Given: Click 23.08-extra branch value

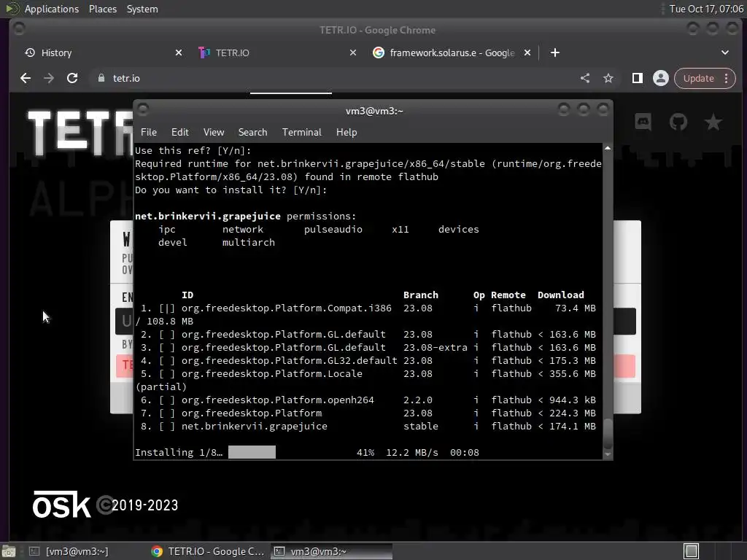Looking at the screenshot, I should click(x=436, y=348).
